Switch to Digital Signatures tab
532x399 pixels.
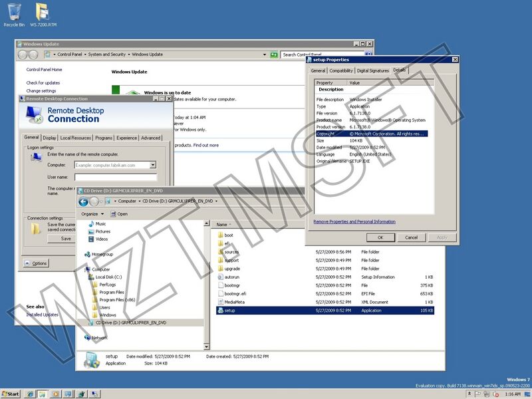[x=372, y=70]
